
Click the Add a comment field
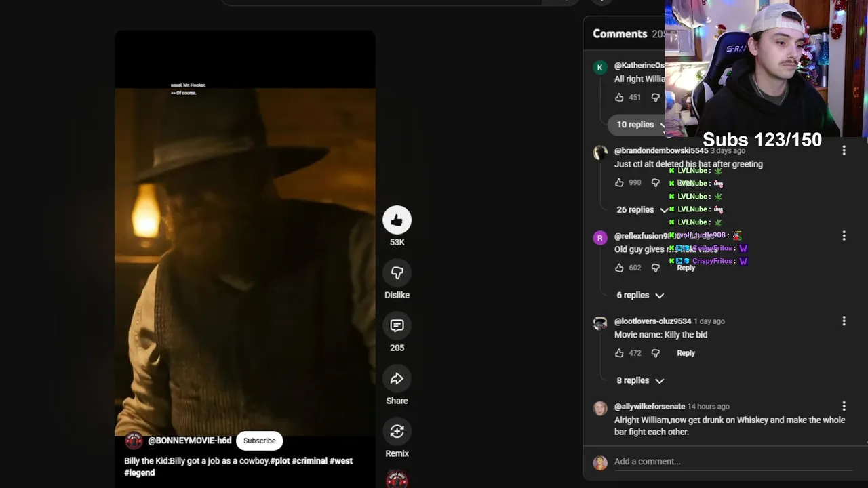[732, 462]
